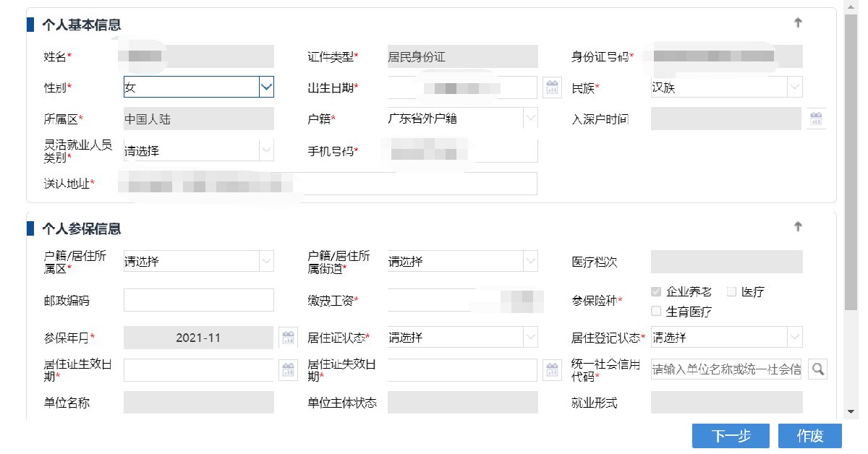Collapse the 个人参保信息 section via arrow
This screenshot has height=454, width=868.
[798, 226]
